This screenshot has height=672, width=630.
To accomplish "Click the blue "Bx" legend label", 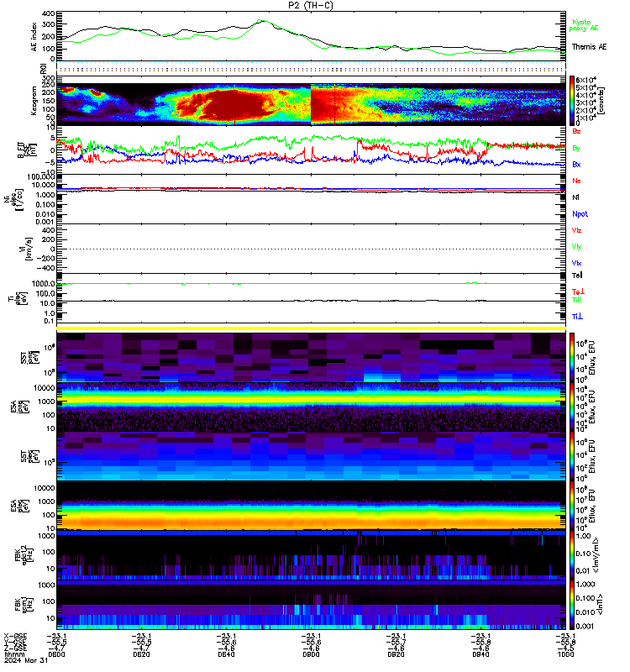I will coord(576,164).
